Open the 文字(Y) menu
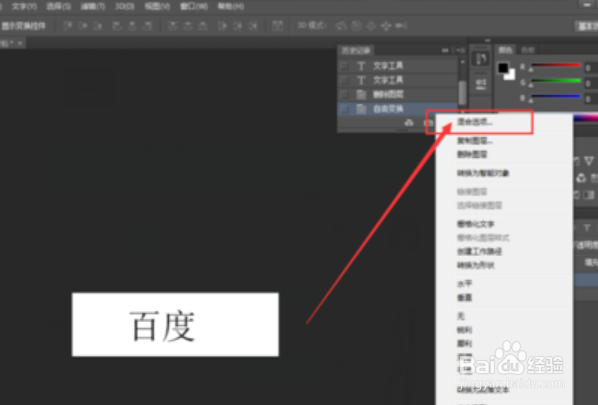The image size is (598, 405). [24, 6]
